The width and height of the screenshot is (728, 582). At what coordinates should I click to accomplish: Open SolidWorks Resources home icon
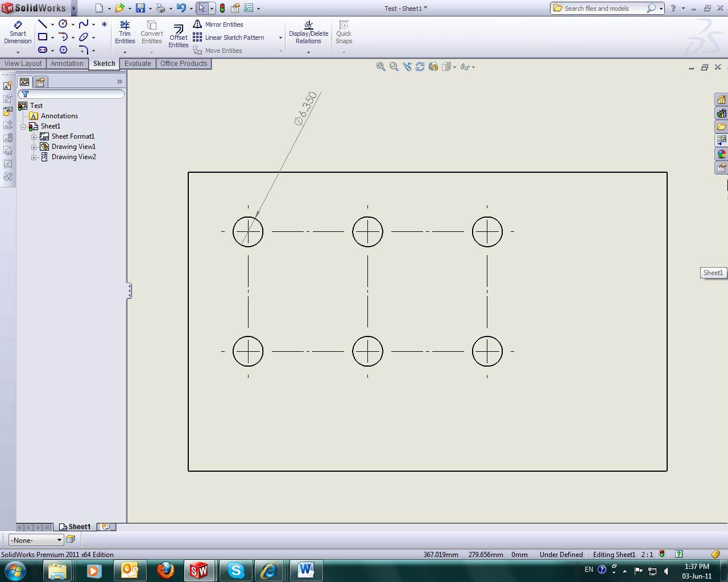721,98
